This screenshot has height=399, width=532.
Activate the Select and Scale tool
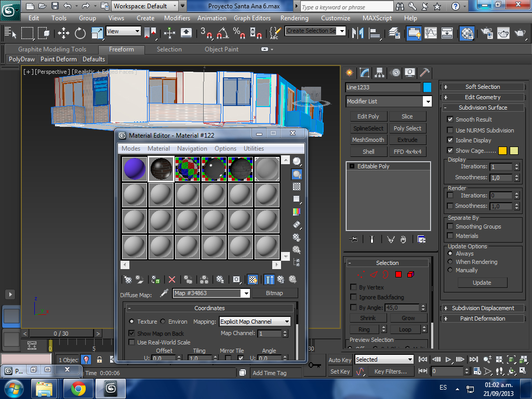(x=97, y=33)
